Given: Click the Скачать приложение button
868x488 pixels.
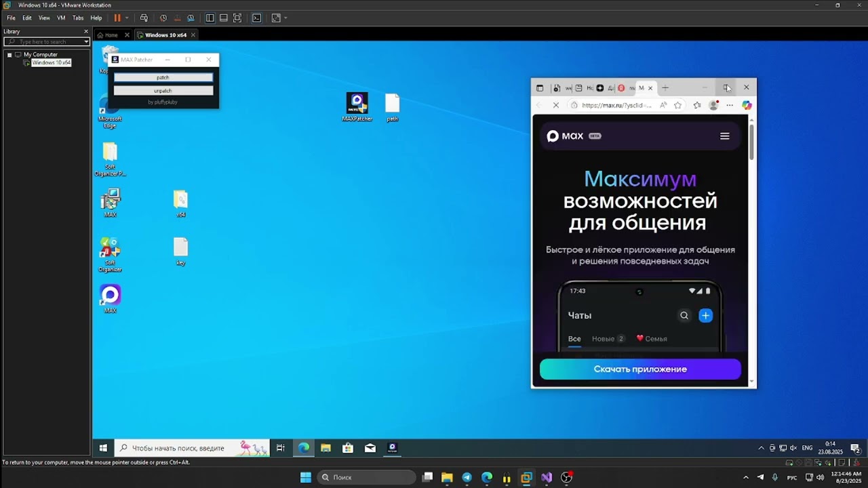Looking at the screenshot, I should coord(640,369).
